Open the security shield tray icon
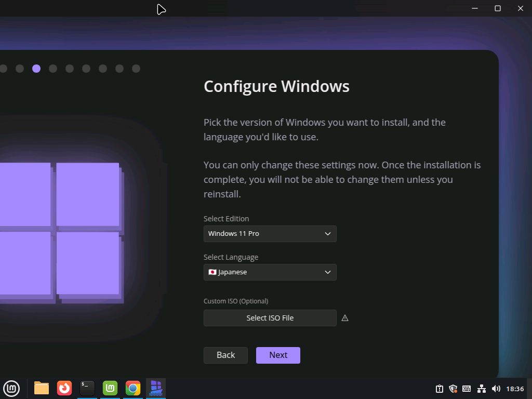This screenshot has width=532, height=399. [x=453, y=389]
